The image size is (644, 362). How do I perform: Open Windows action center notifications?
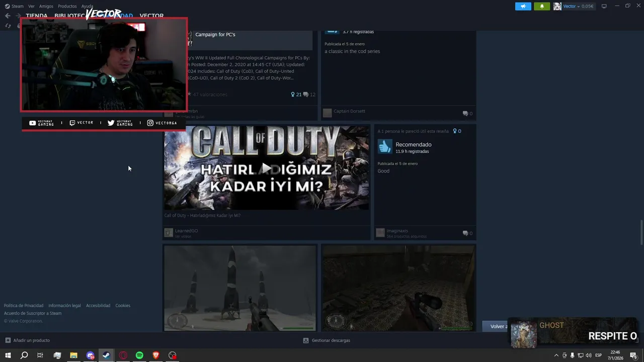point(633,355)
